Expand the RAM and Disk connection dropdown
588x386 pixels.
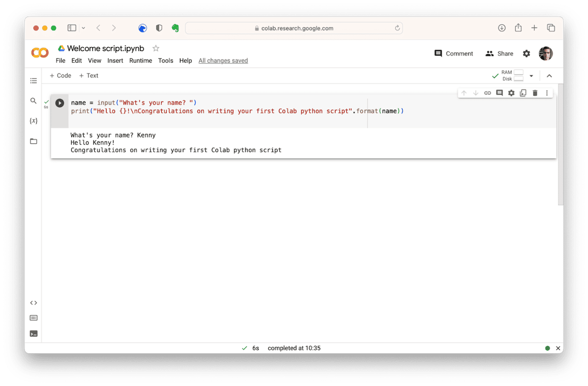(x=531, y=76)
